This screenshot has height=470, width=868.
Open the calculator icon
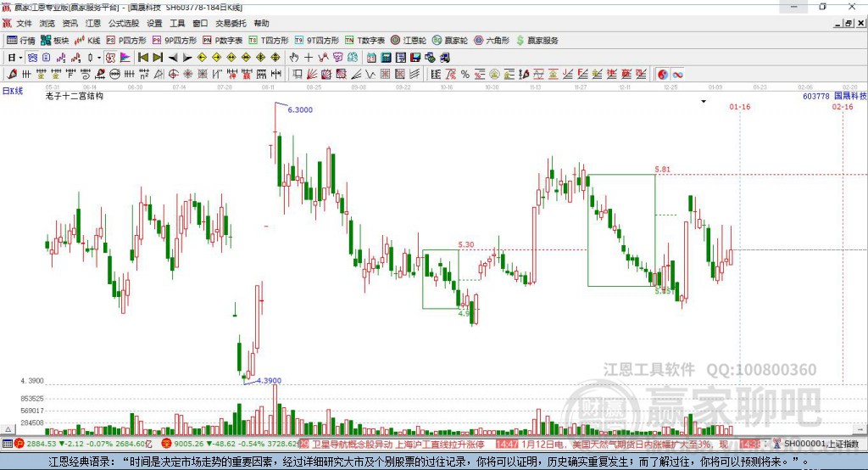[386, 58]
